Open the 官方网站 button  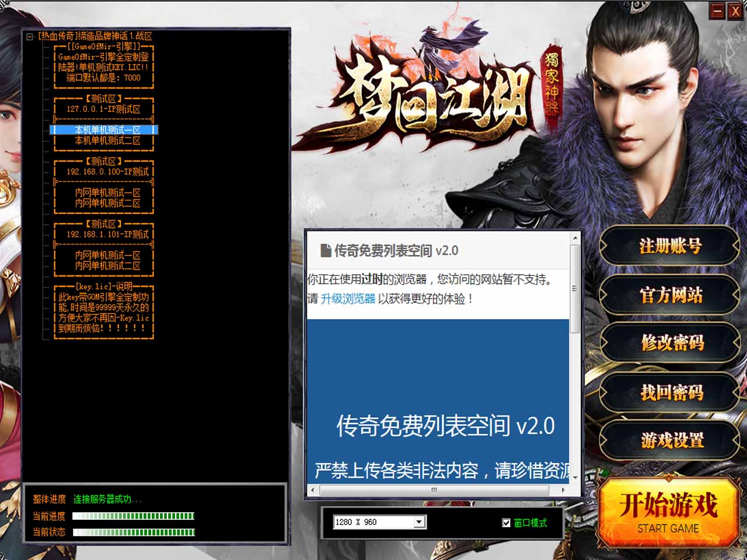(670, 295)
